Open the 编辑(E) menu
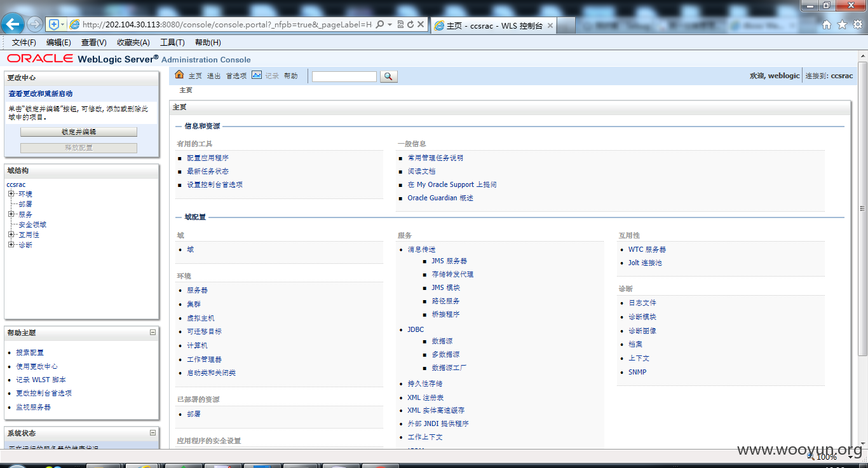The height and width of the screenshot is (468, 868). [58, 43]
